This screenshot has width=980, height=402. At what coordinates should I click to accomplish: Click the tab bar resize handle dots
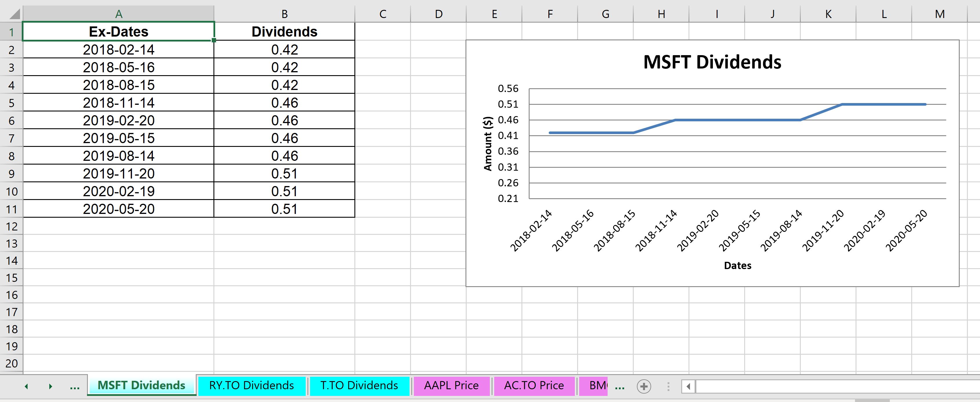pos(669,387)
